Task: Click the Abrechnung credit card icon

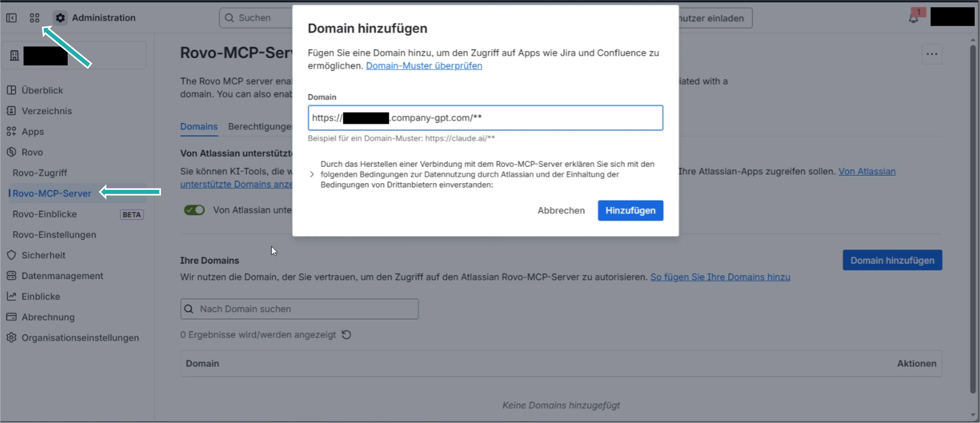Action: [11, 317]
